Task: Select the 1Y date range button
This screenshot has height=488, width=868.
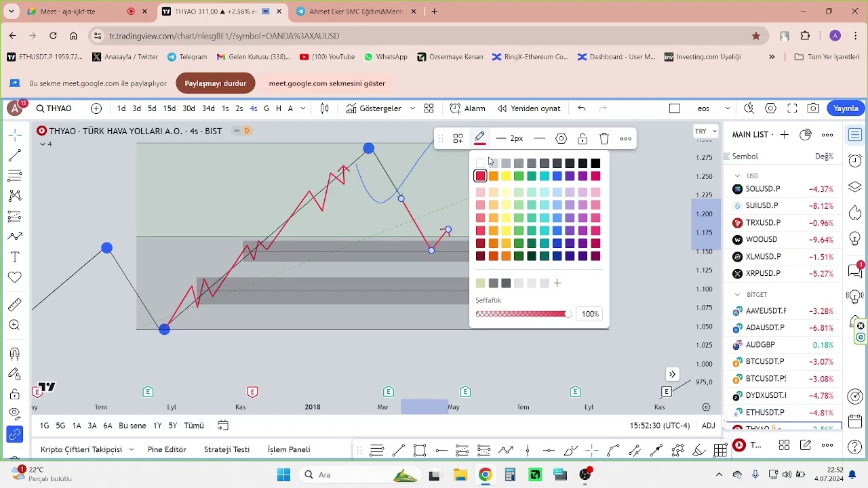Action: 157,426
